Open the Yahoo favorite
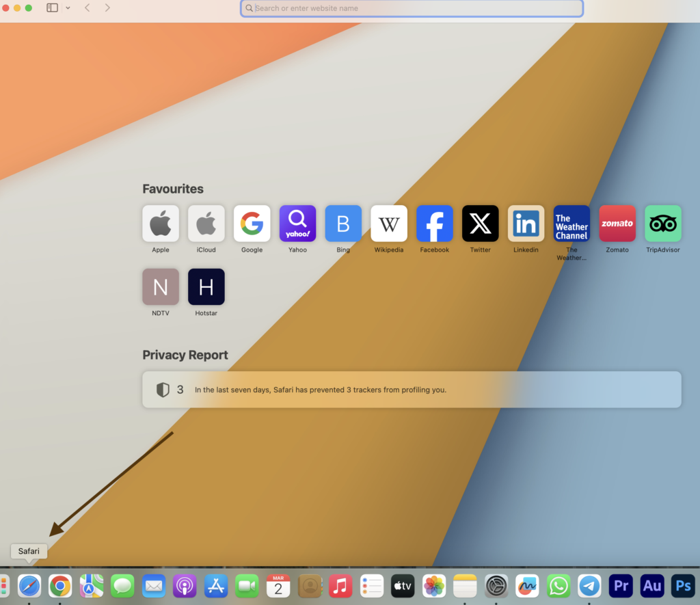This screenshot has width=700, height=605. 297,224
